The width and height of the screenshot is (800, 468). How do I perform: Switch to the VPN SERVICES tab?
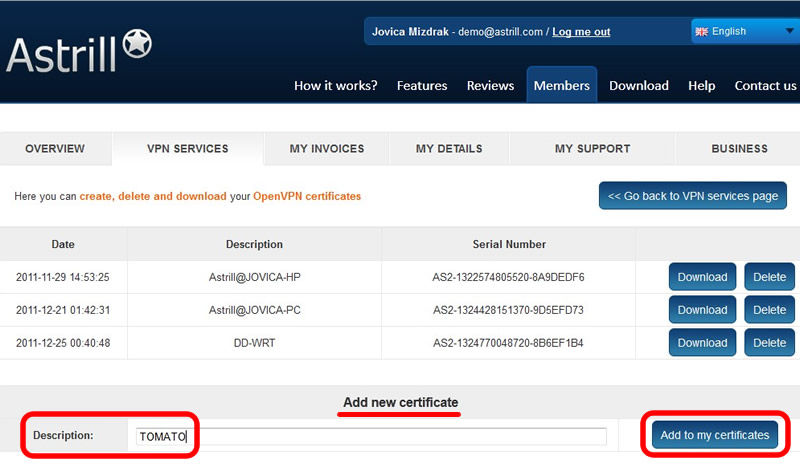188,149
